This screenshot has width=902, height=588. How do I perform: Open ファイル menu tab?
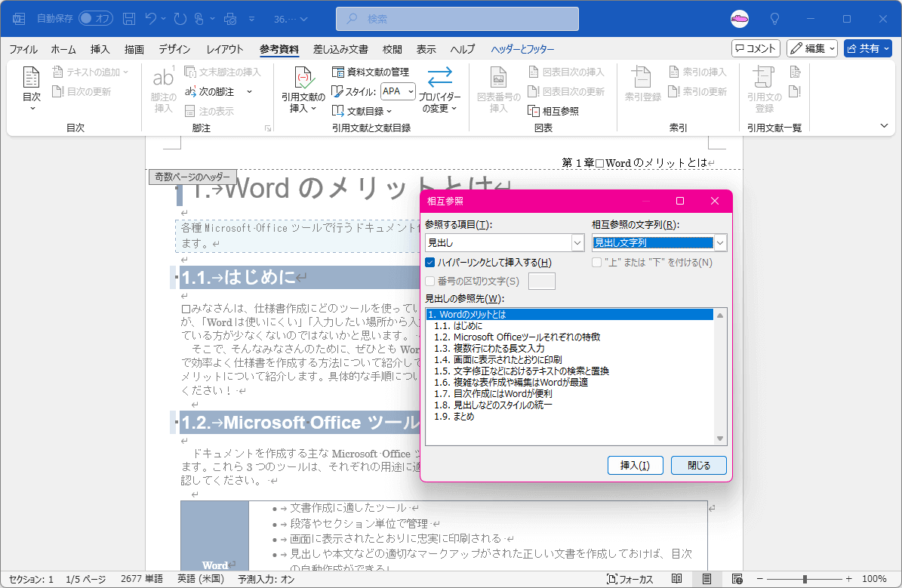click(x=23, y=50)
